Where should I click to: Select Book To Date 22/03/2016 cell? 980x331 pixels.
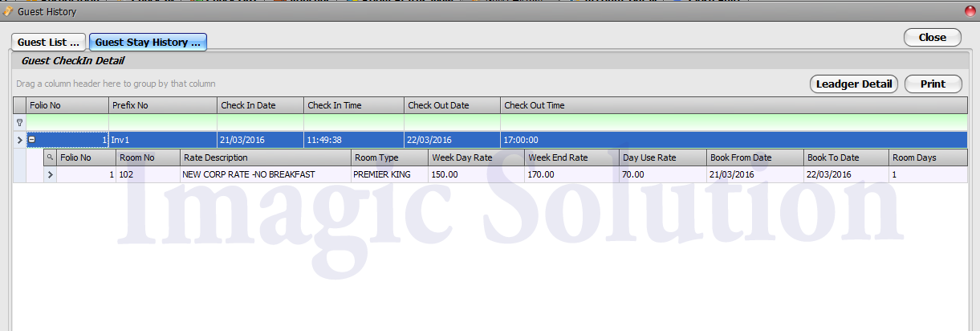(847, 174)
